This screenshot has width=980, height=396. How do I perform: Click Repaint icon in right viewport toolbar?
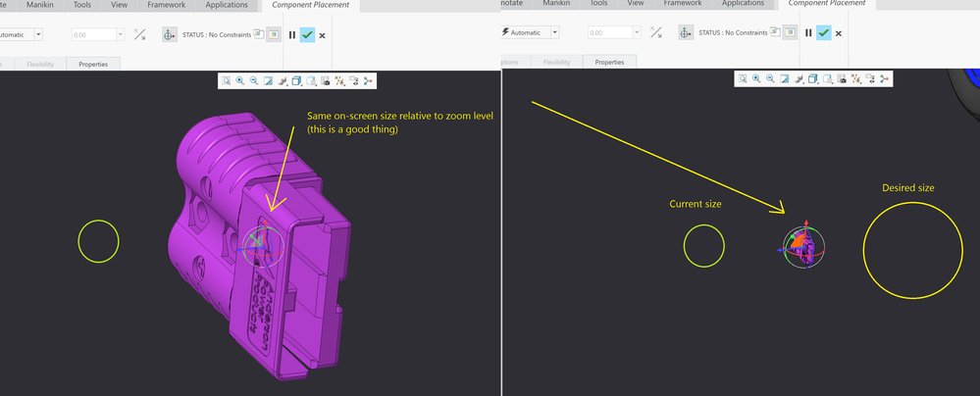[x=784, y=78]
